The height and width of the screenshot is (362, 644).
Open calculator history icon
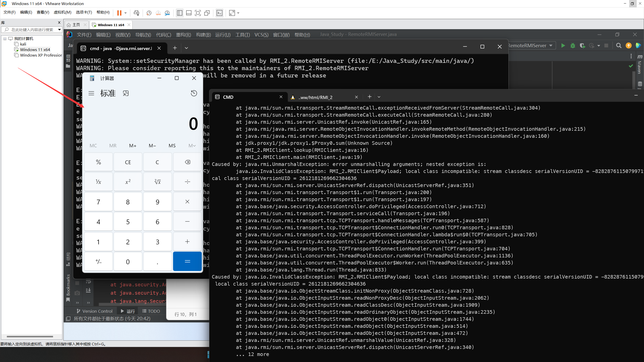(194, 93)
